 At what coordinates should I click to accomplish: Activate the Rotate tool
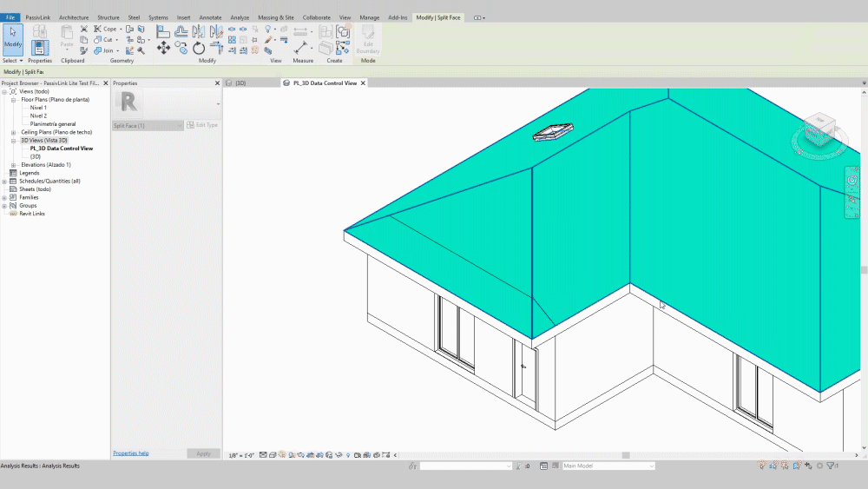(x=199, y=48)
